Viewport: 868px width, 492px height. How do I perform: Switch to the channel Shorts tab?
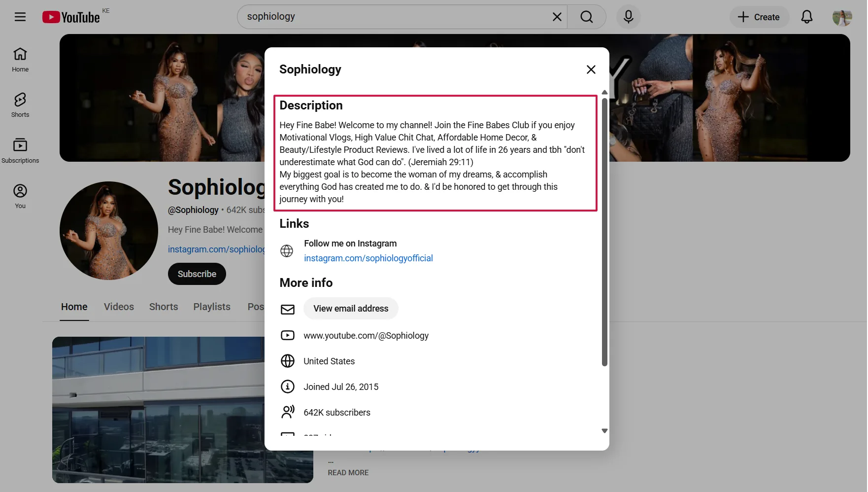tap(164, 307)
